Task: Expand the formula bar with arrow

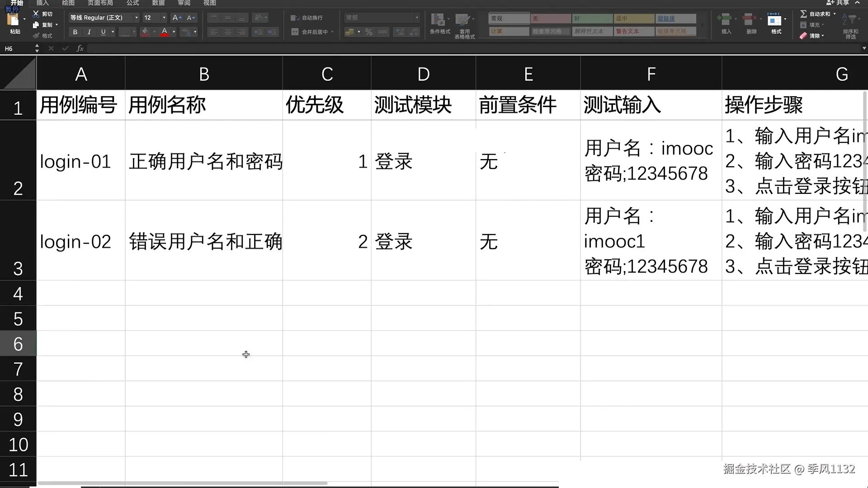Action: [864, 48]
